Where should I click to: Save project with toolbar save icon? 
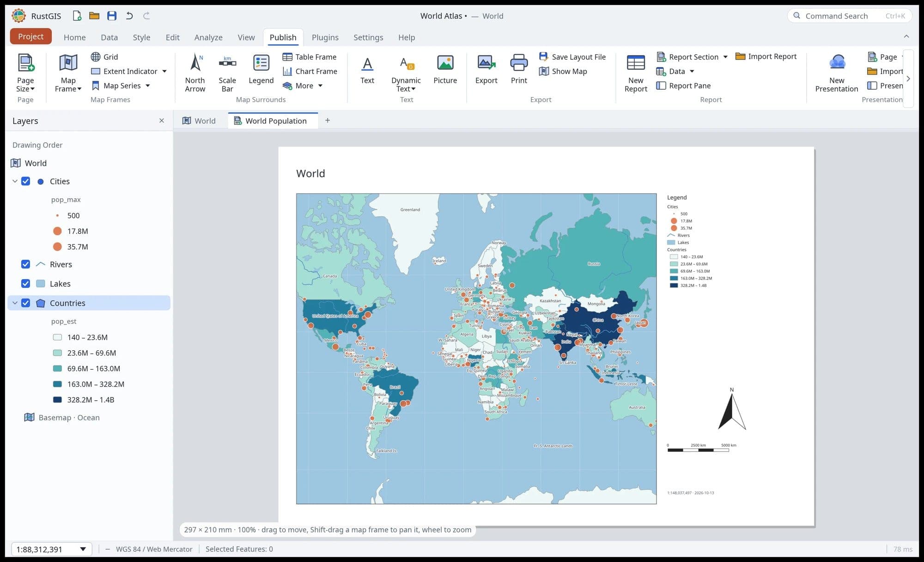(112, 16)
